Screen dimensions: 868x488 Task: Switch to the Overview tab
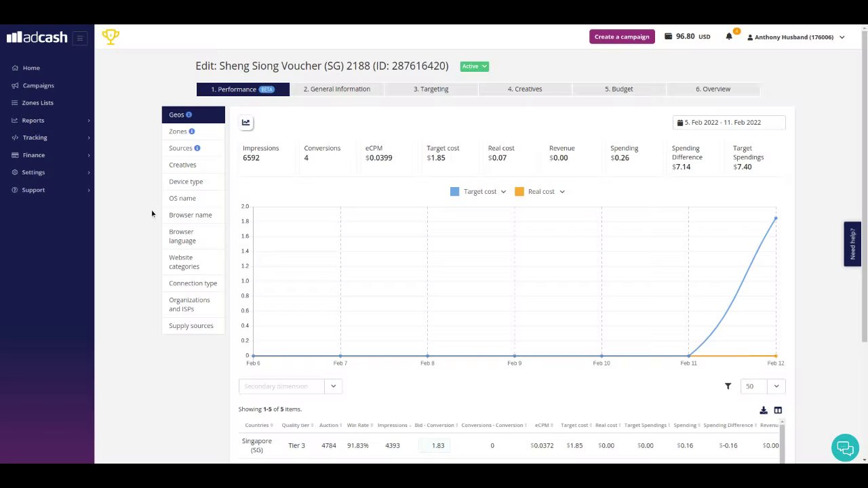pyautogui.click(x=713, y=89)
